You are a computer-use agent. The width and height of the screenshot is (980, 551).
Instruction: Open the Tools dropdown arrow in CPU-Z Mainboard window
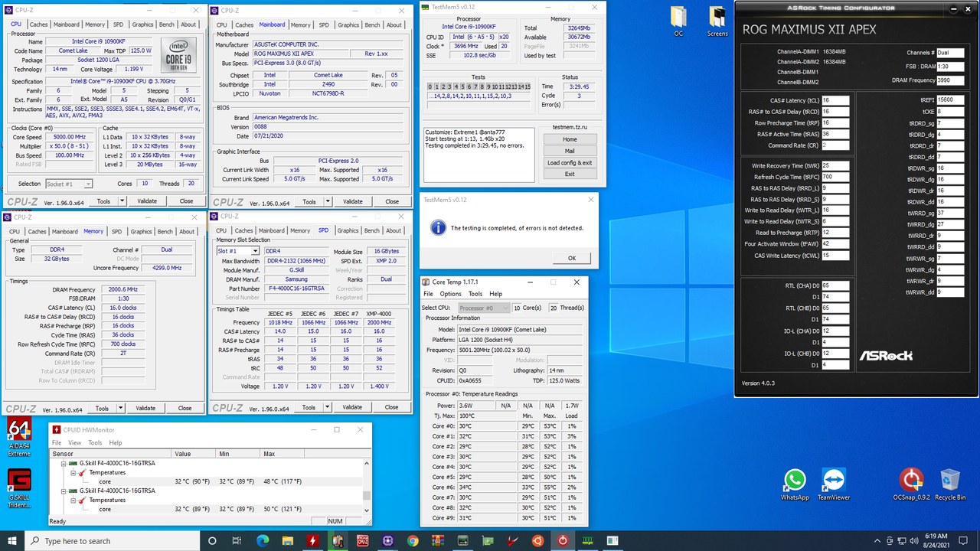click(328, 201)
